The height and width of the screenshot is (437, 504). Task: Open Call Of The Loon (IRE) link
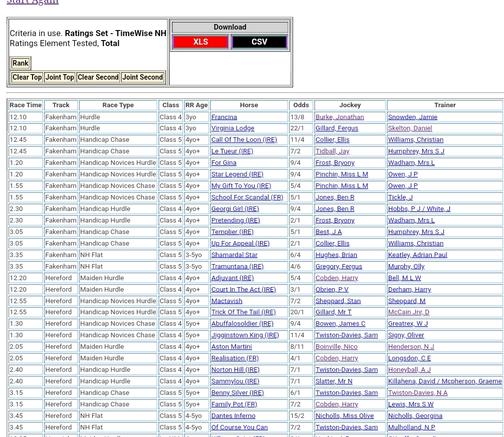(x=243, y=140)
